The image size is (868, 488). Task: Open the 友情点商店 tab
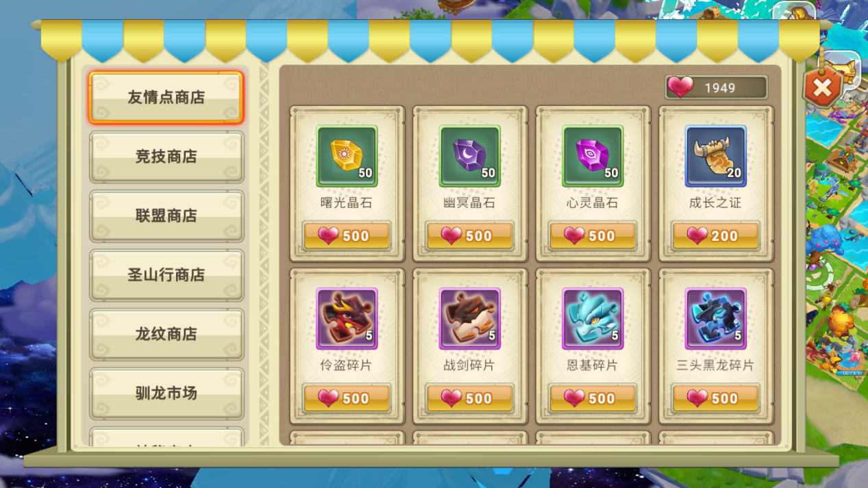[x=166, y=97]
